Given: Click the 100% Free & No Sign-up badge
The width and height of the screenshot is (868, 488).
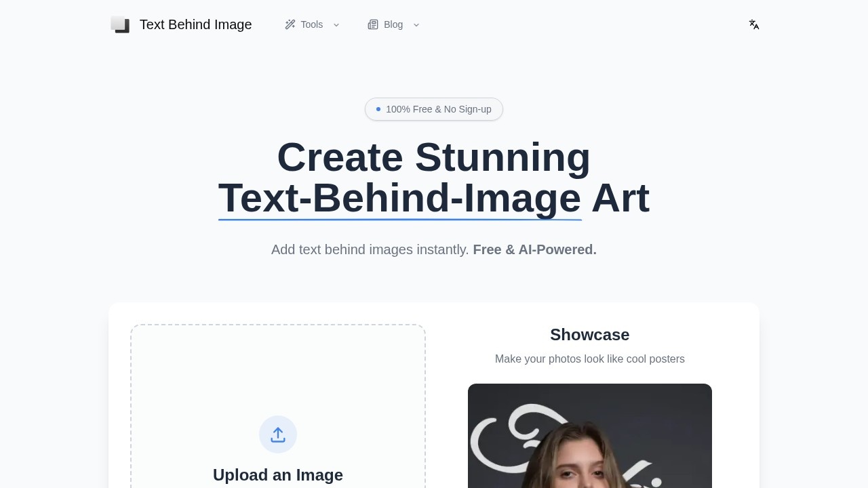Looking at the screenshot, I should [434, 109].
